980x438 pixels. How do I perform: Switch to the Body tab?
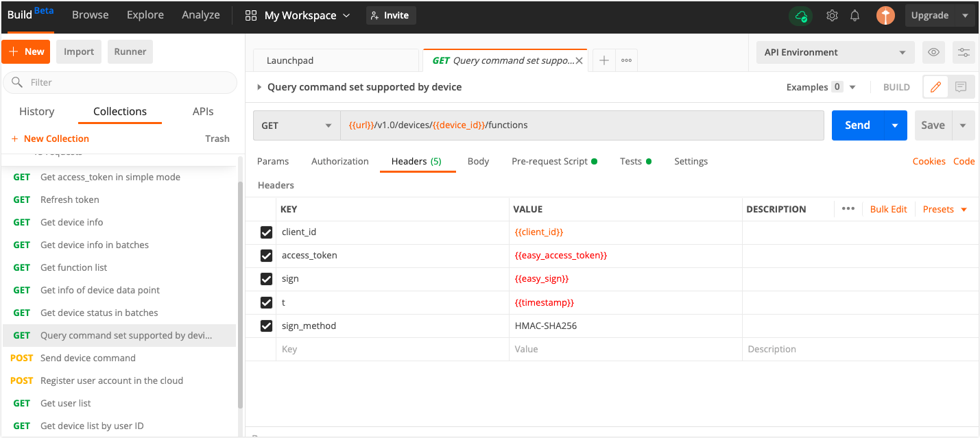click(478, 161)
